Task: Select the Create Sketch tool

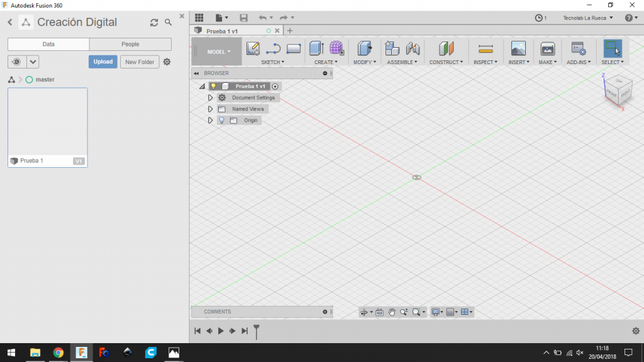Action: (253, 48)
